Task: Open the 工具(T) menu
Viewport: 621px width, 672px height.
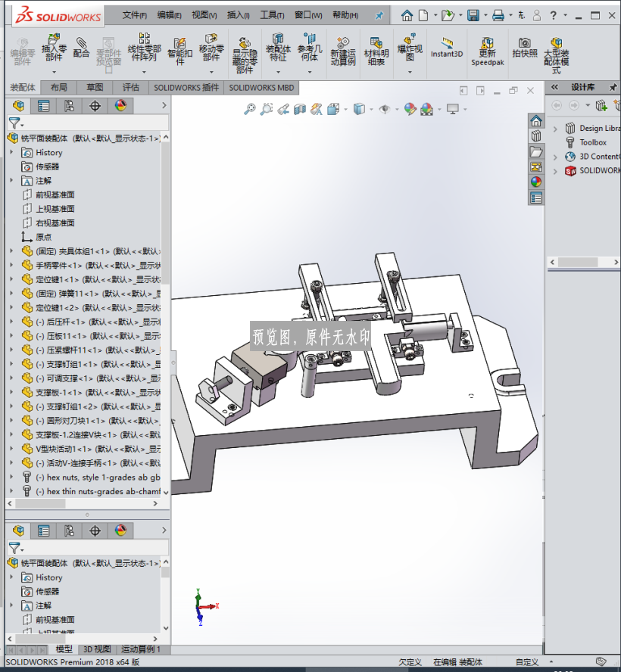Action: pyautogui.click(x=272, y=15)
